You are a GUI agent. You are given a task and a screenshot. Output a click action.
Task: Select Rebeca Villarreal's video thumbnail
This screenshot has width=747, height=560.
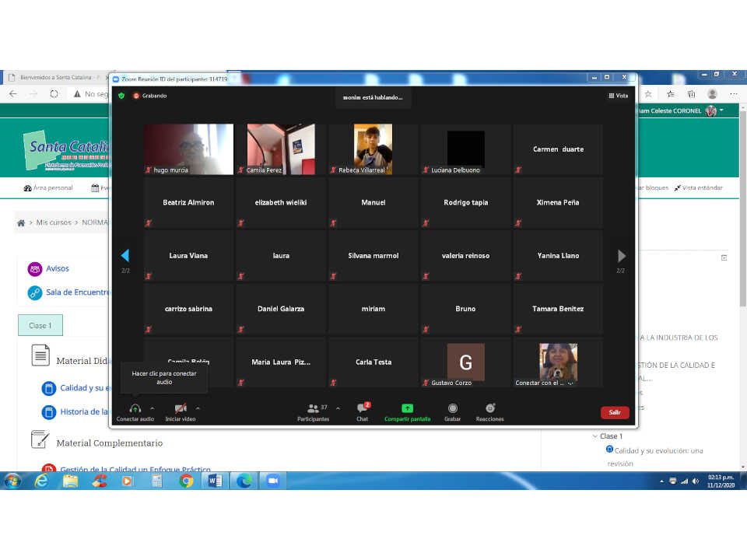pos(373,149)
